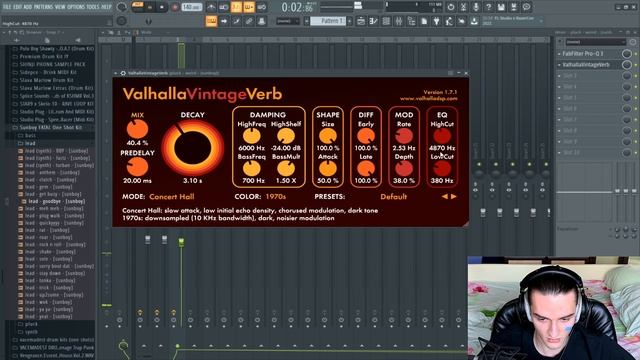Click the speech bubble news icon
Screen dimensions: 640x360
(x=527, y=7)
